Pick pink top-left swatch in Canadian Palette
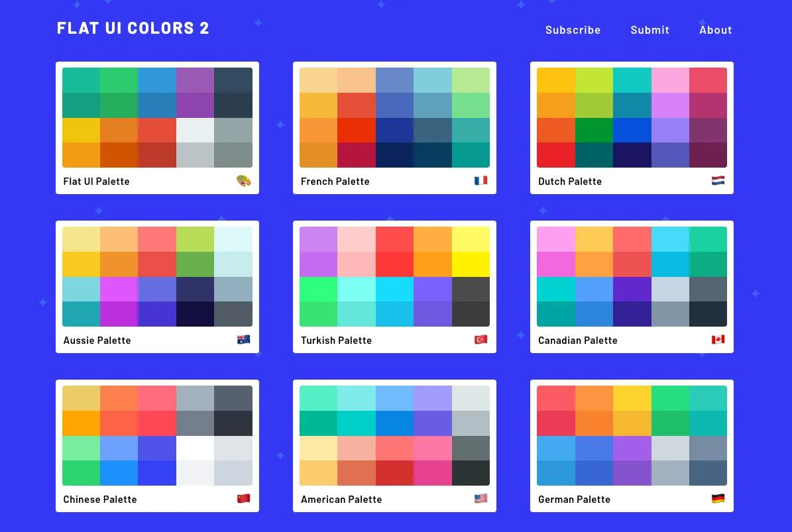Viewport: 792px width, 532px height. coord(556,239)
